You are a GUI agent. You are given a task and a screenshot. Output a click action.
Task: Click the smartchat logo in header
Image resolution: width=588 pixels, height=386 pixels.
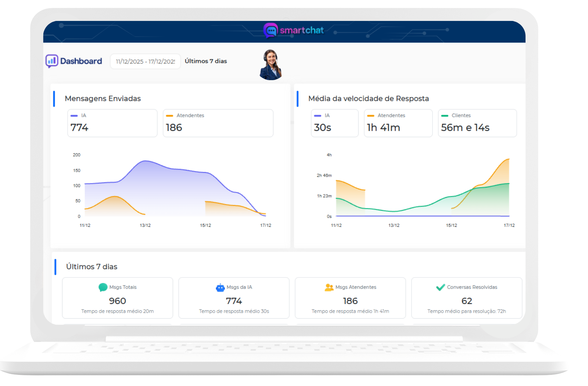tap(294, 31)
